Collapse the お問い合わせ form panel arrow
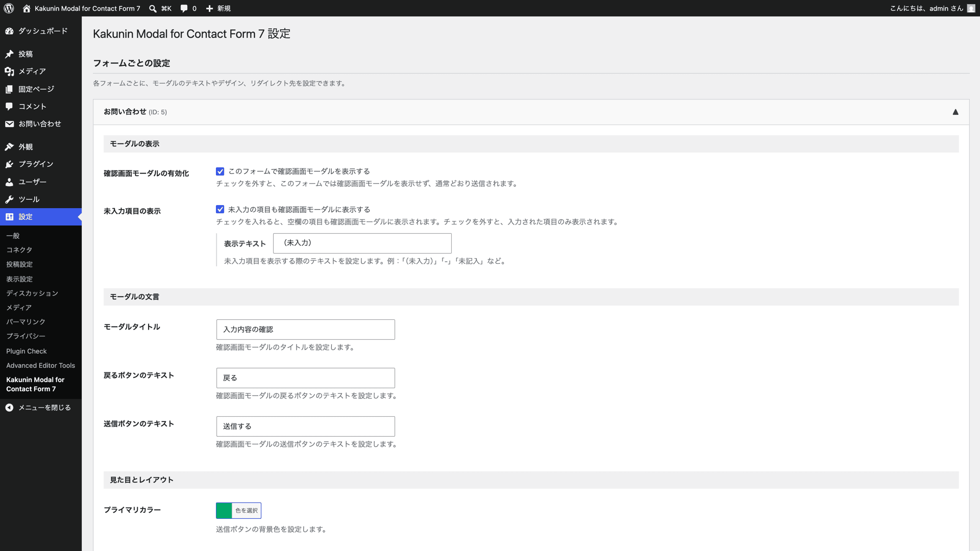This screenshot has height=551, width=980. pyautogui.click(x=955, y=112)
